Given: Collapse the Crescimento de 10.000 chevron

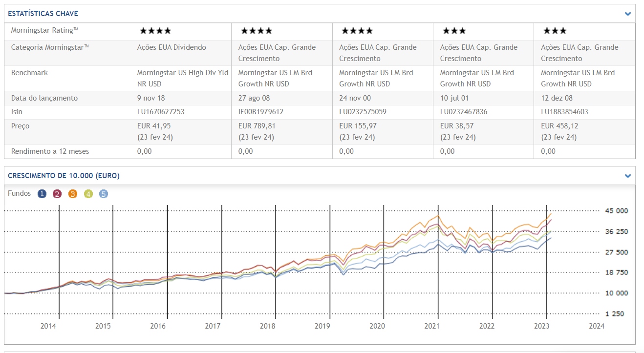Looking at the screenshot, I should click(x=628, y=176).
